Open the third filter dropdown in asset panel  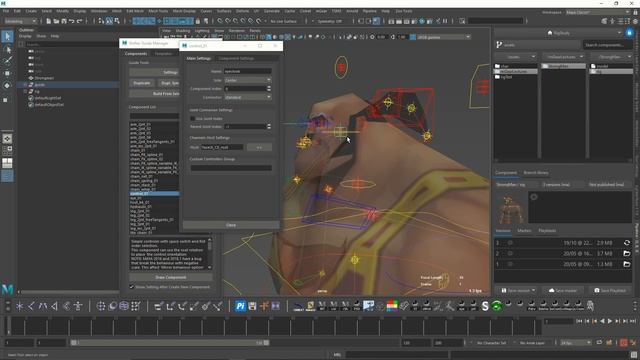[x=611, y=57]
